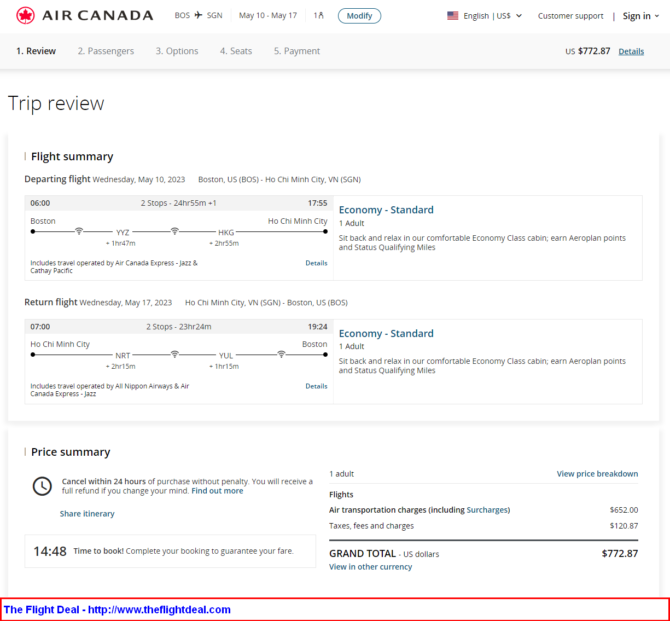The image size is (670, 621).
Task: Click the US flag language icon
Action: tap(453, 16)
